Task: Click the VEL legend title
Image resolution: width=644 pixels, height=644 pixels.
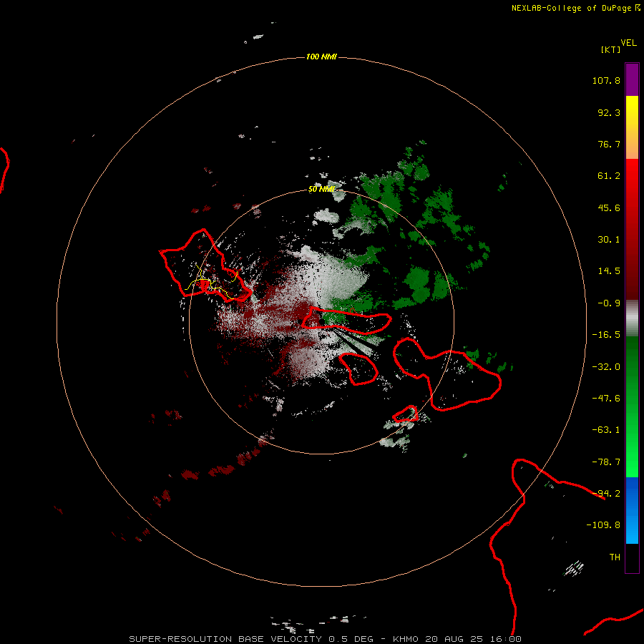Action: tap(628, 43)
